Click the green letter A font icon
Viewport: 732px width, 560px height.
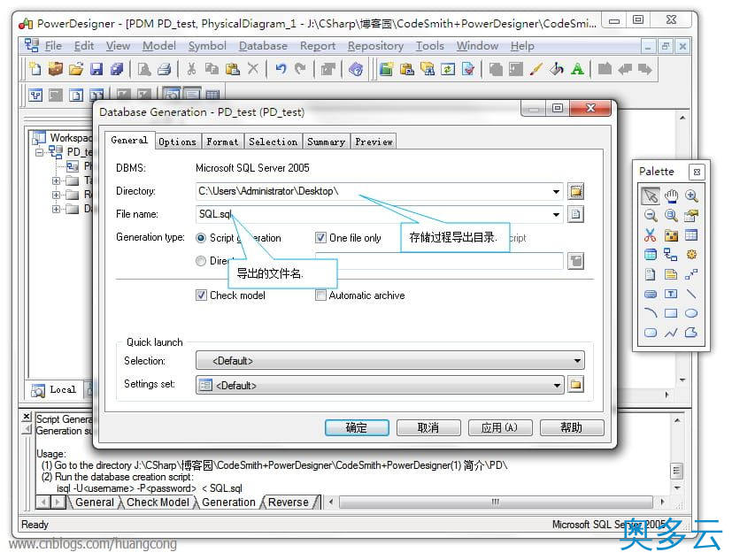577,69
